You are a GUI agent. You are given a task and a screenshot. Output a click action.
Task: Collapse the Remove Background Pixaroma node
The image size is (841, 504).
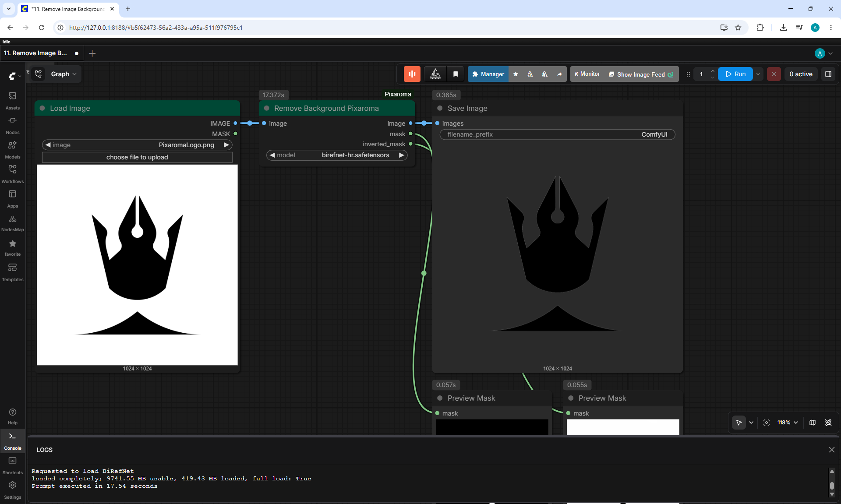pyautogui.click(x=267, y=108)
